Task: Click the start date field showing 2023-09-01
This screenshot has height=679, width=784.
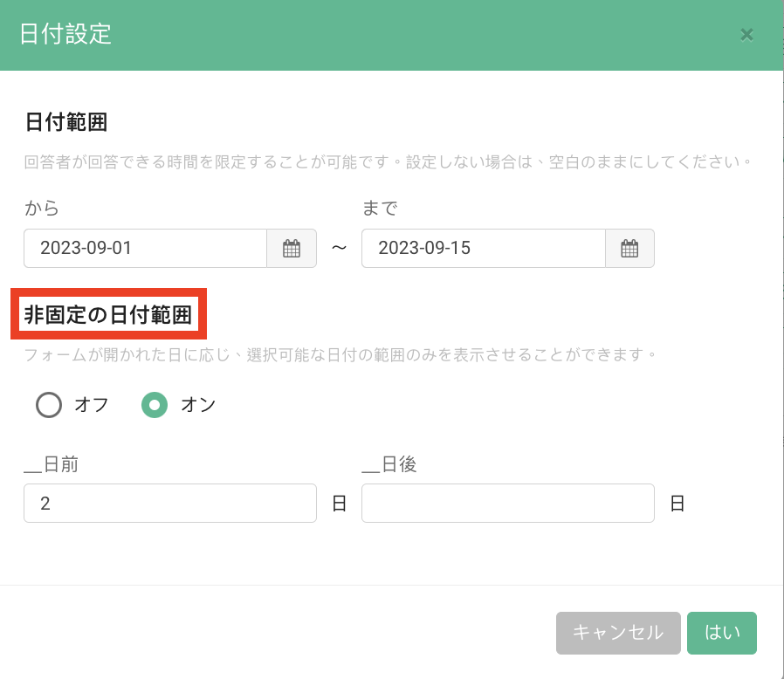Action: pos(146,249)
